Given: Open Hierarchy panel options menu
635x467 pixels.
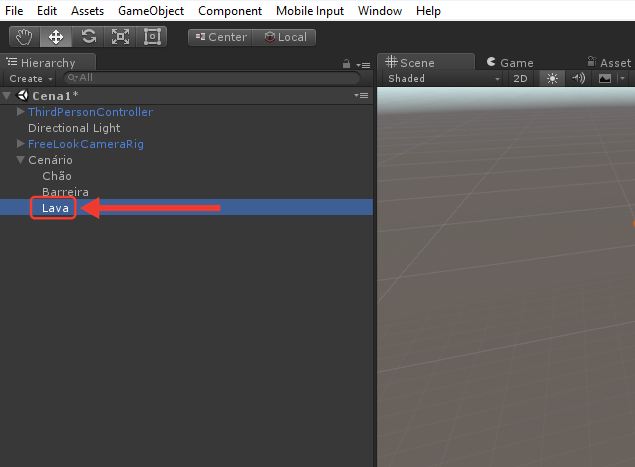Looking at the screenshot, I should [x=363, y=65].
